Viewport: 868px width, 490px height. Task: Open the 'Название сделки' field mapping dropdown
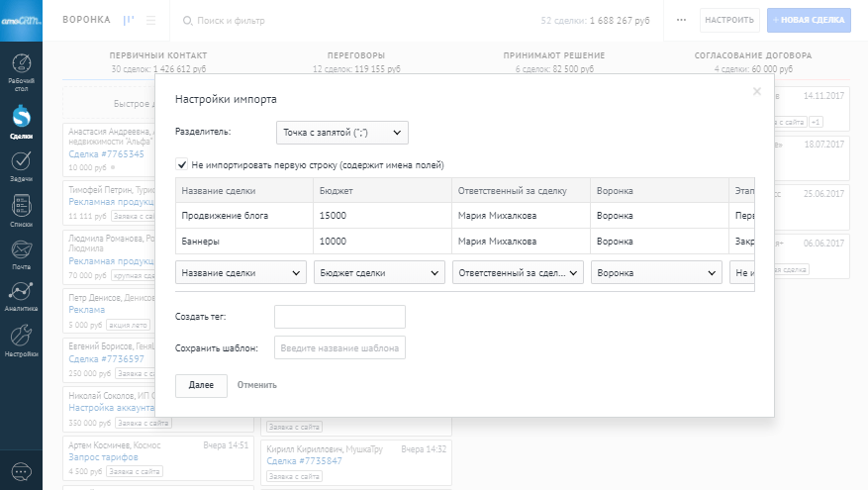[x=241, y=273]
